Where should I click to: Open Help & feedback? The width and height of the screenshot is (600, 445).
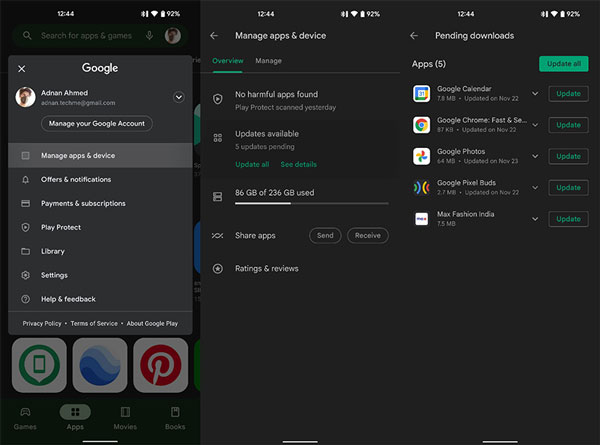[100, 299]
